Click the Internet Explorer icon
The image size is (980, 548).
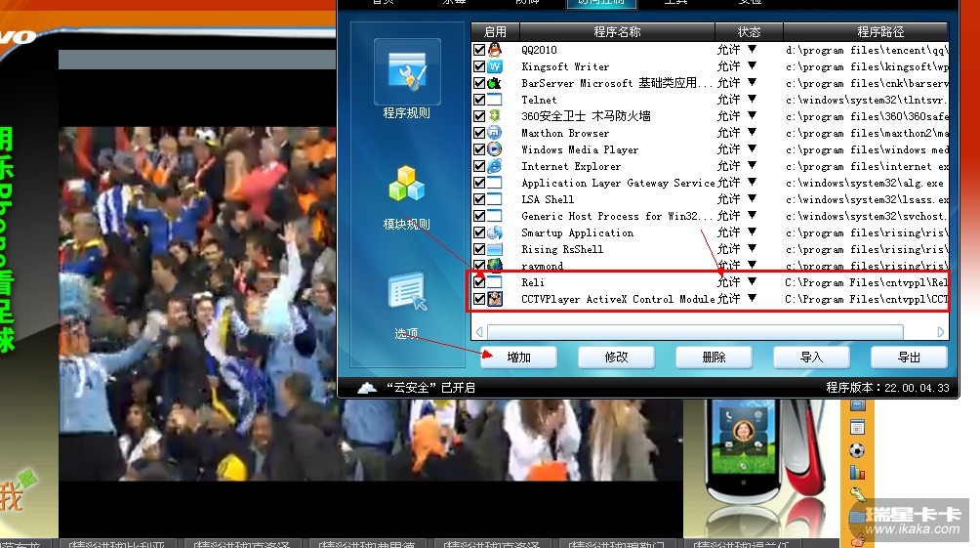point(494,166)
